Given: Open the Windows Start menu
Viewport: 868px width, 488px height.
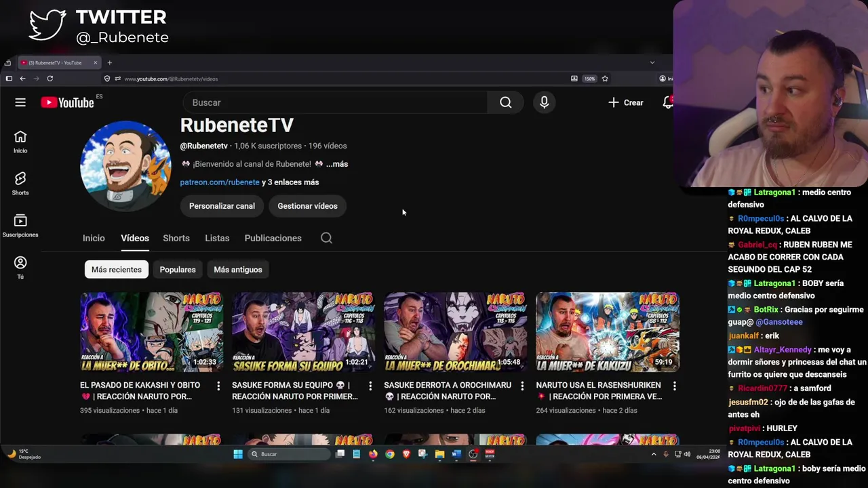Looking at the screenshot, I should point(238,454).
